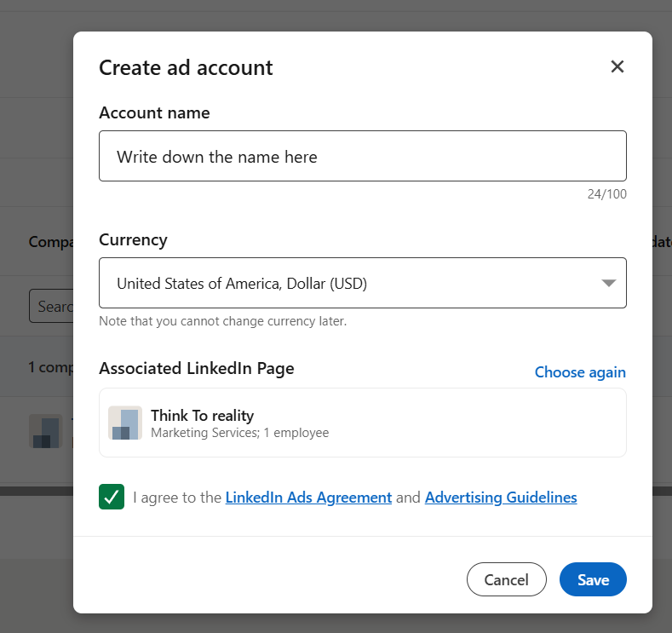The width and height of the screenshot is (672, 633).
Task: Save the new ad account
Action: (592, 579)
